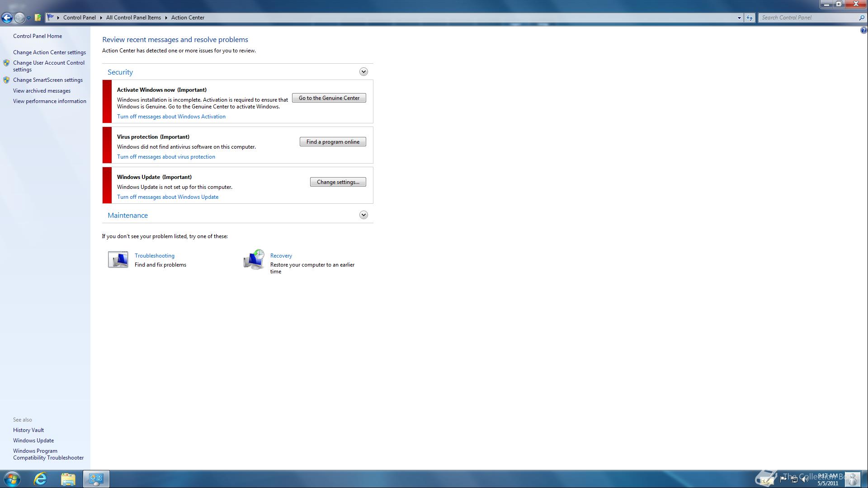Launch Internet Explorer from taskbar

[x=41, y=479]
